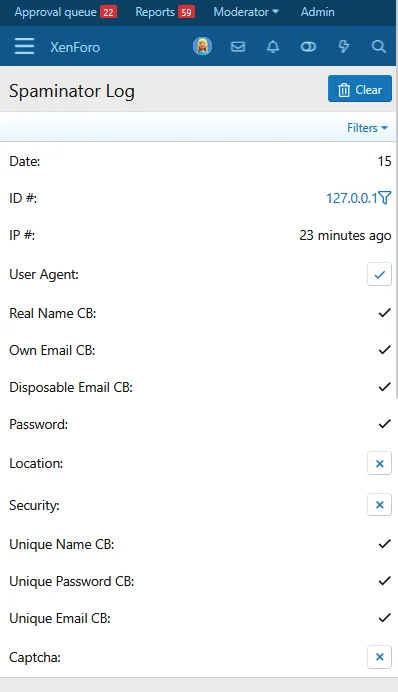Click the Own Email CB checkmark

385,350
